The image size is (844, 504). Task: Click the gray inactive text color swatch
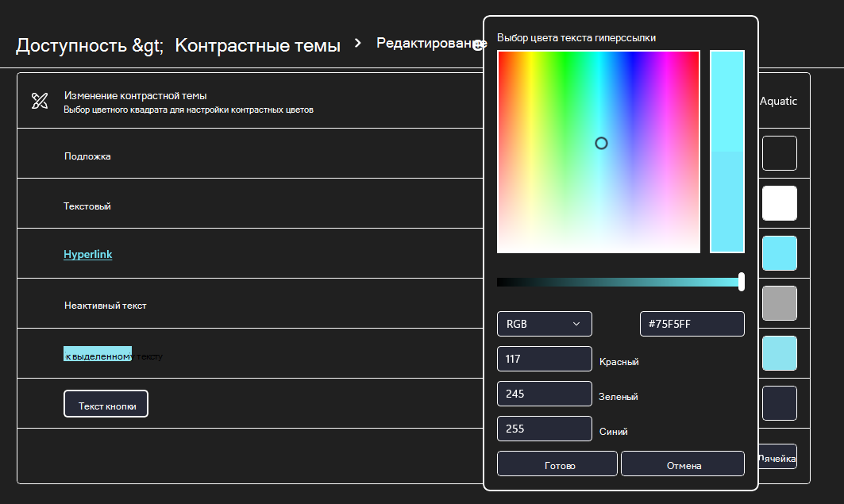point(779,303)
